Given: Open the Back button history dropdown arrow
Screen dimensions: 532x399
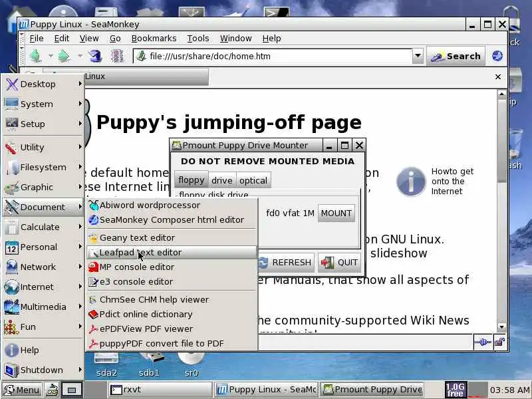Looking at the screenshot, I should click(x=51, y=56).
